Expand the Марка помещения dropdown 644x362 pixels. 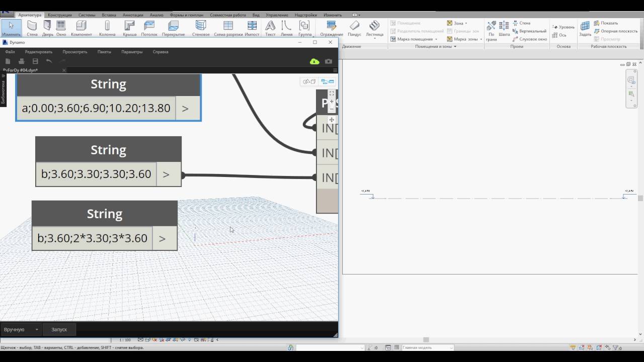tap(436, 39)
